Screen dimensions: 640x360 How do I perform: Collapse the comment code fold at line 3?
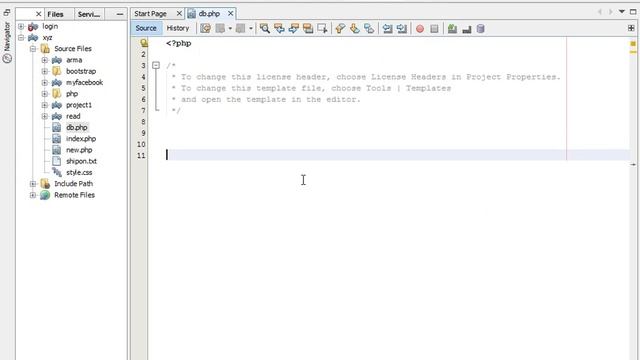pyautogui.click(x=156, y=65)
